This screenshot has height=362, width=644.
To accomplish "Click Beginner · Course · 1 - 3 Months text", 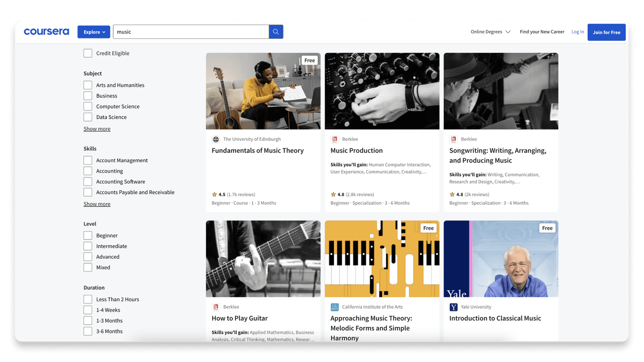I will click(244, 203).
